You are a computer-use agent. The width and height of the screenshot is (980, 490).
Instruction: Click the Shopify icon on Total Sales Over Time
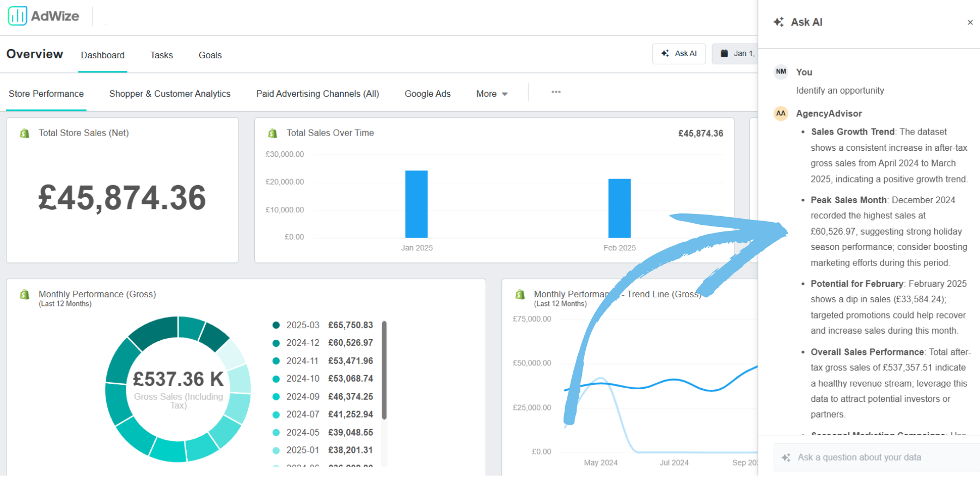pyautogui.click(x=273, y=133)
